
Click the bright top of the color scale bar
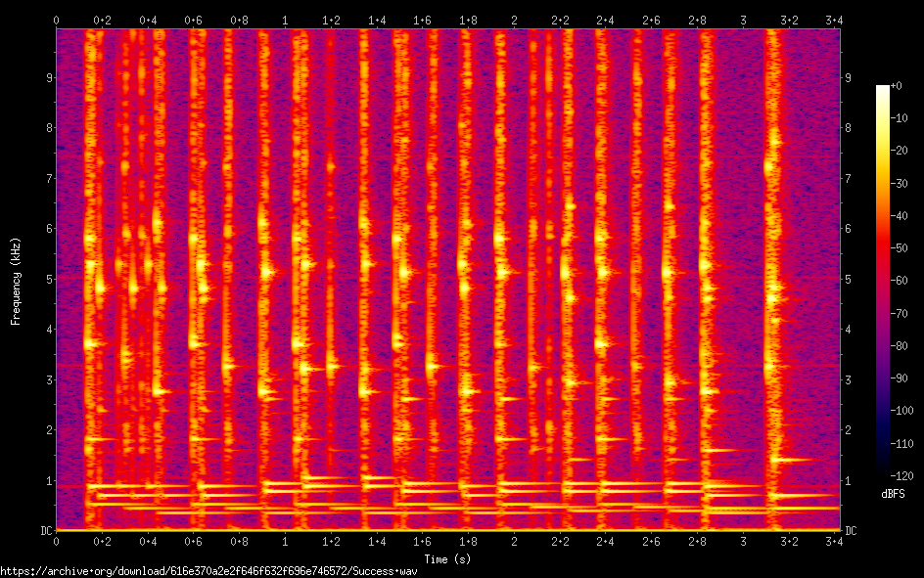(883, 92)
